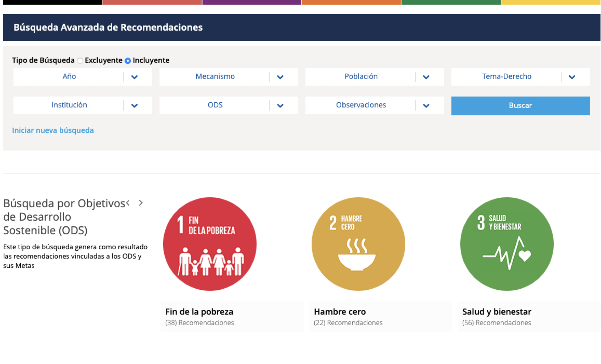Click the Tema-Derecho chevron arrow

click(572, 77)
